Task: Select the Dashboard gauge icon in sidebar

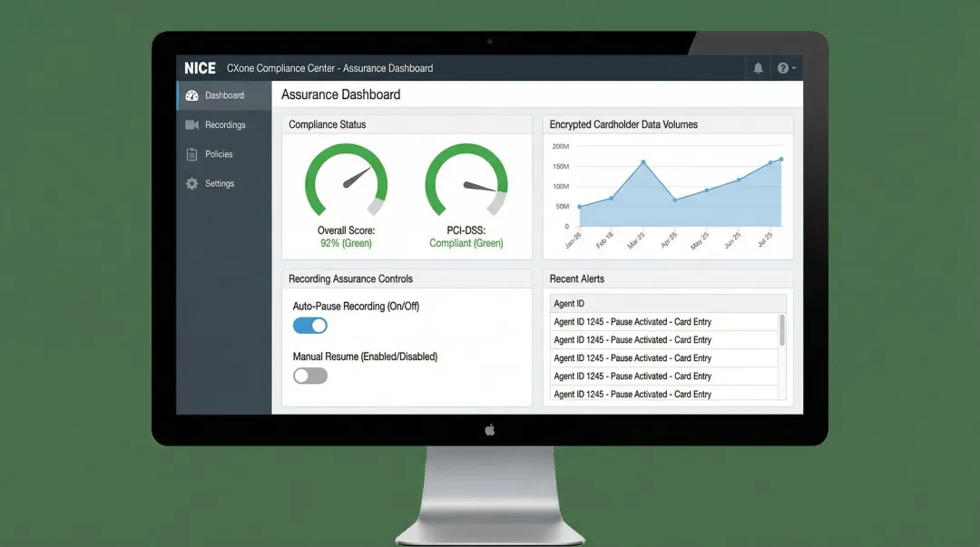Action: (x=191, y=94)
